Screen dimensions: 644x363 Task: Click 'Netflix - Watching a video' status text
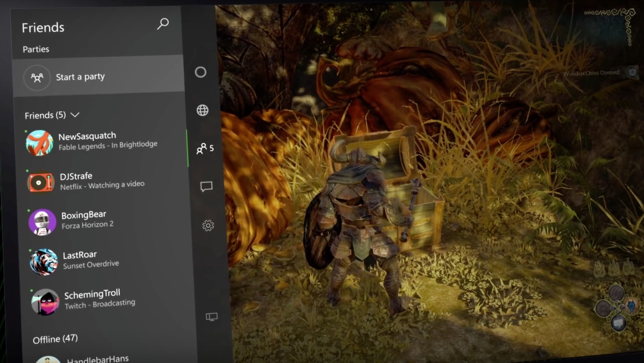pos(102,185)
